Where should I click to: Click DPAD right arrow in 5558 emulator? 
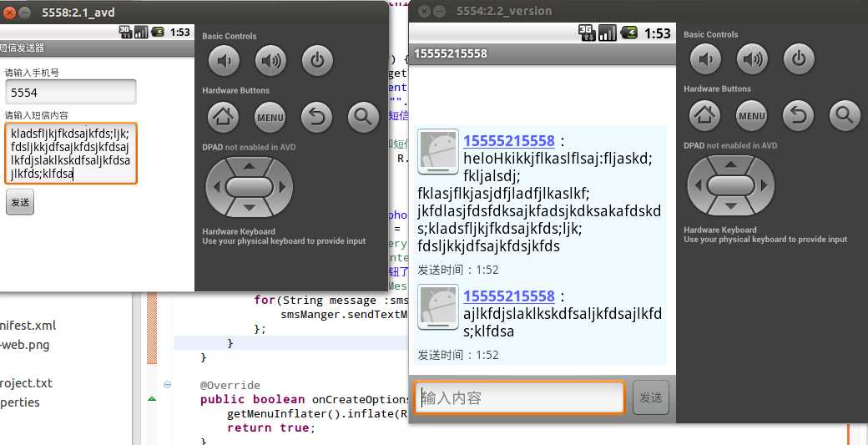(283, 187)
